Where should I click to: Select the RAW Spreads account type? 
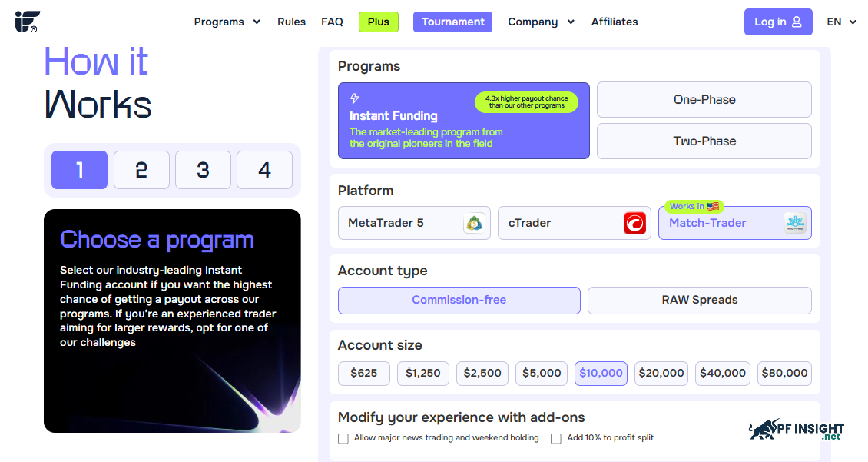[x=699, y=301]
